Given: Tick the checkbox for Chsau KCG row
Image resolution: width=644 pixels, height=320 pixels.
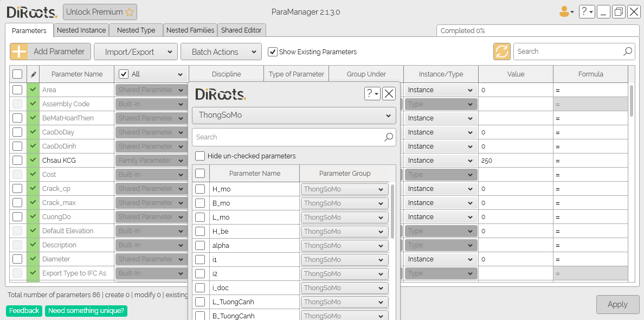Looking at the screenshot, I should click(17, 160).
